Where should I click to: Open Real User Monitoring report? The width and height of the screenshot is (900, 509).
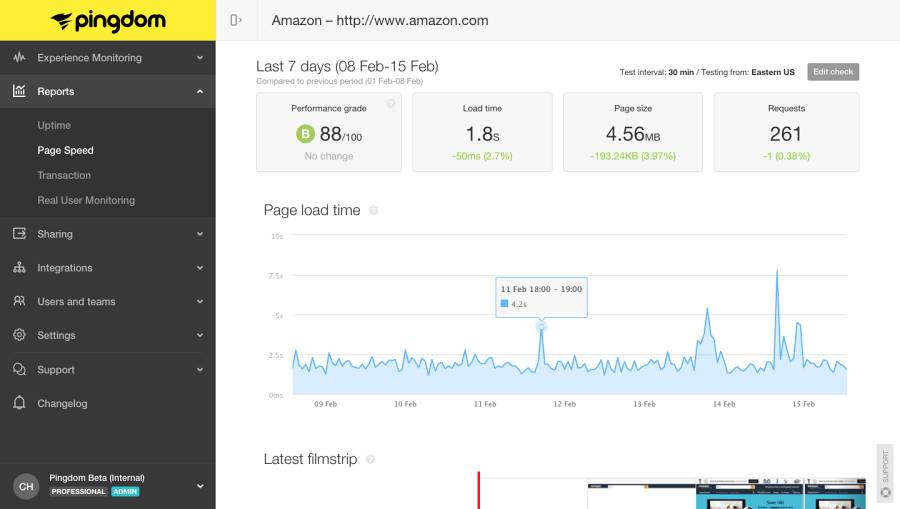86,200
